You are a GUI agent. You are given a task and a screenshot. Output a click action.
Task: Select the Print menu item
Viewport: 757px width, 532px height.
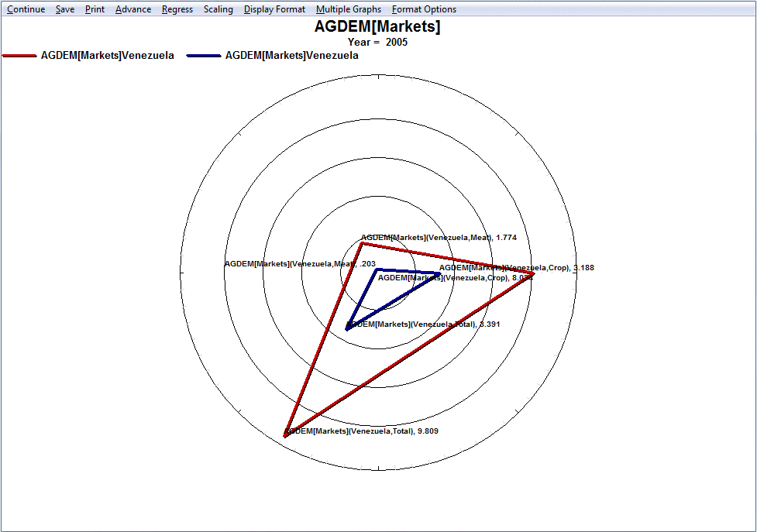click(95, 9)
